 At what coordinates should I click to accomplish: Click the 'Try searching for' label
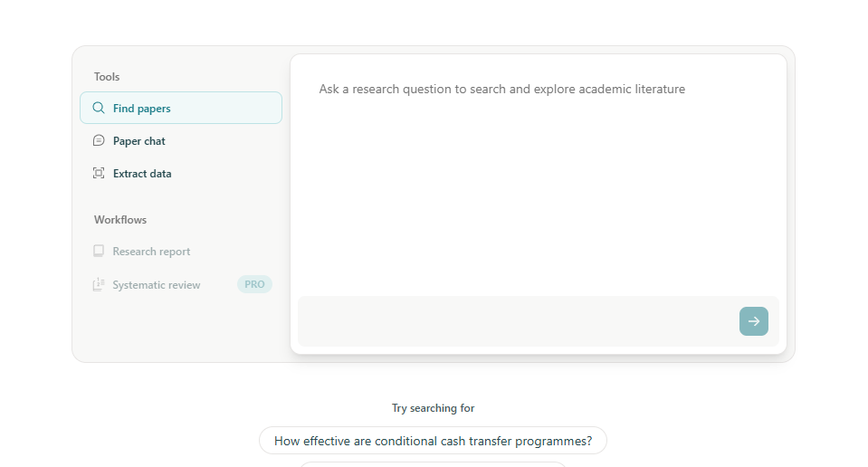coord(433,408)
